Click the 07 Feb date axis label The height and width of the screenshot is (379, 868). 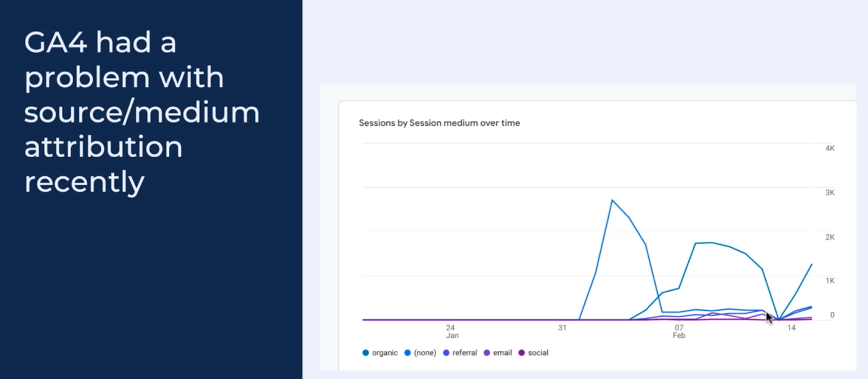679,331
